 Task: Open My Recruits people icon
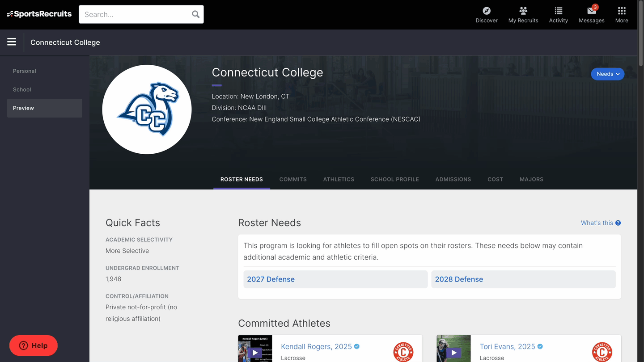click(523, 11)
